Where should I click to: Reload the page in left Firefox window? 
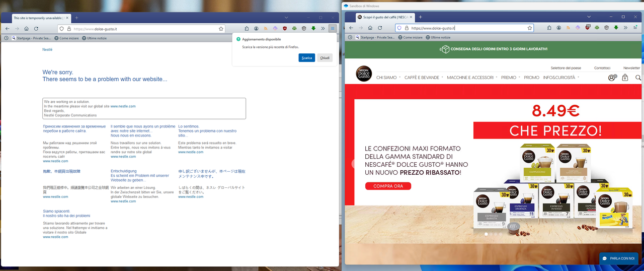(x=36, y=29)
